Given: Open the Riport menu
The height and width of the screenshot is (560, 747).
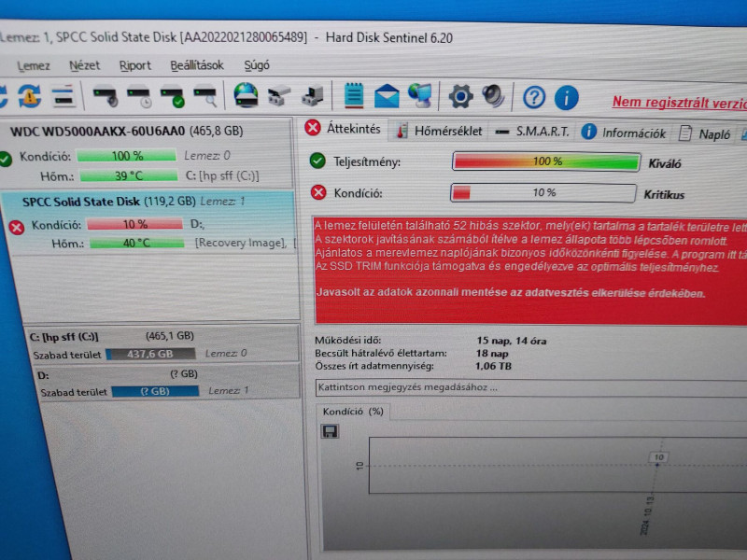Looking at the screenshot, I should (x=134, y=65).
